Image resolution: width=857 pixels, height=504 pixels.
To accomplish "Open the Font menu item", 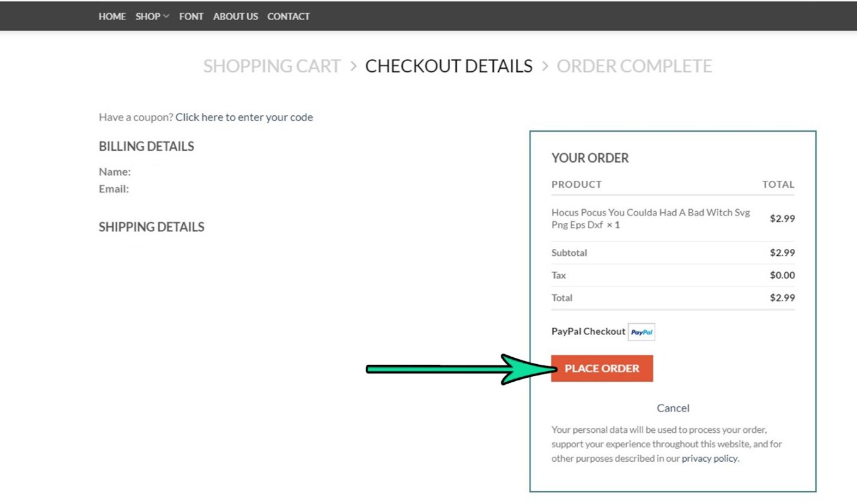I will coord(191,16).
